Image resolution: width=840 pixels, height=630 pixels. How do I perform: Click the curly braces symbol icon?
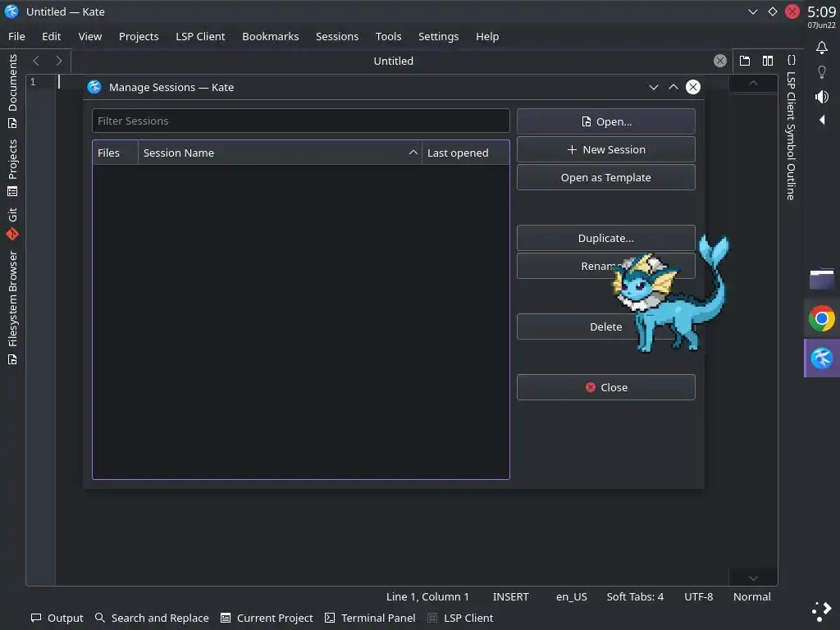pos(792,60)
